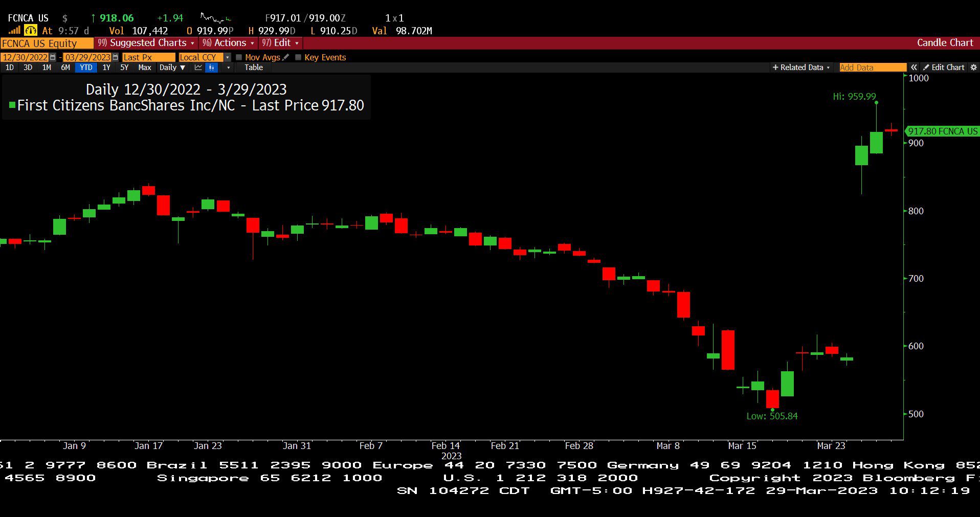This screenshot has height=517, width=980.
Task: Click the Hi: 959.99 marker label
Action: point(854,96)
